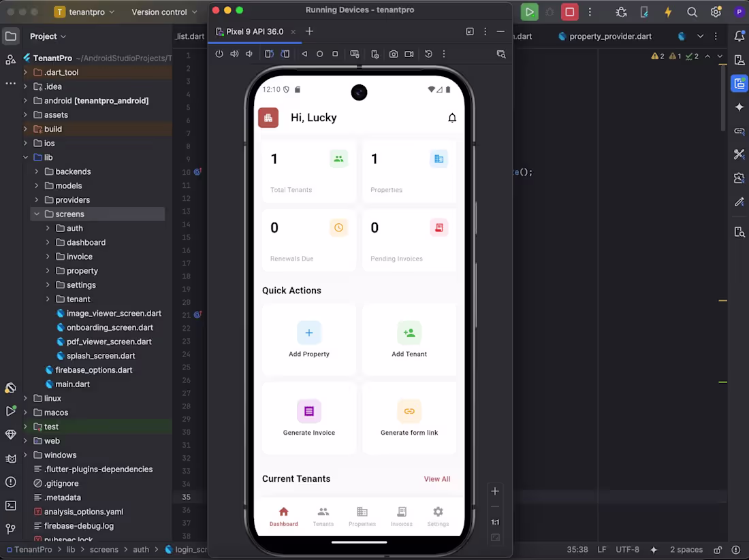Zoom in emulator with plus button

pyautogui.click(x=495, y=491)
